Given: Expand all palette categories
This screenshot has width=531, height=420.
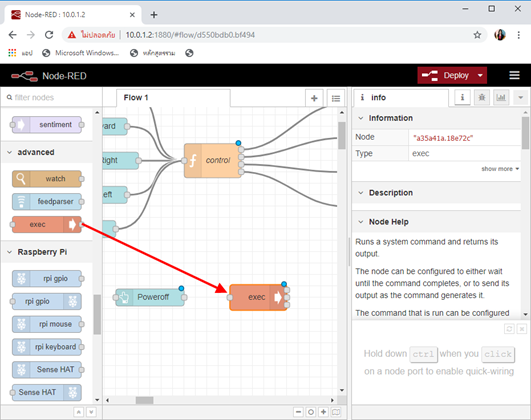Looking at the screenshot, I should pos(91,412).
